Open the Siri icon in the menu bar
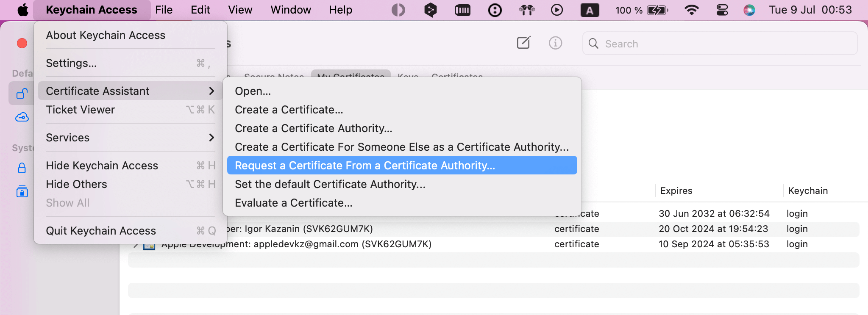868x315 pixels. pyautogui.click(x=749, y=10)
